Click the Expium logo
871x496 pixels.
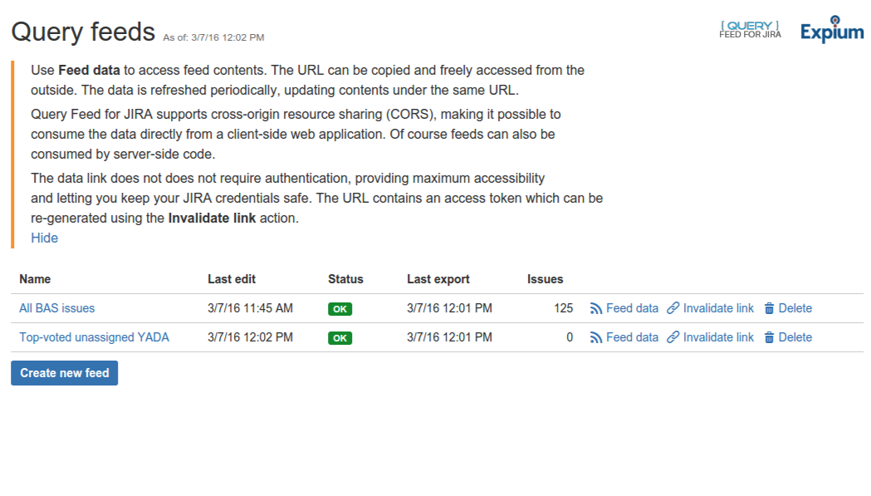pyautogui.click(x=831, y=29)
